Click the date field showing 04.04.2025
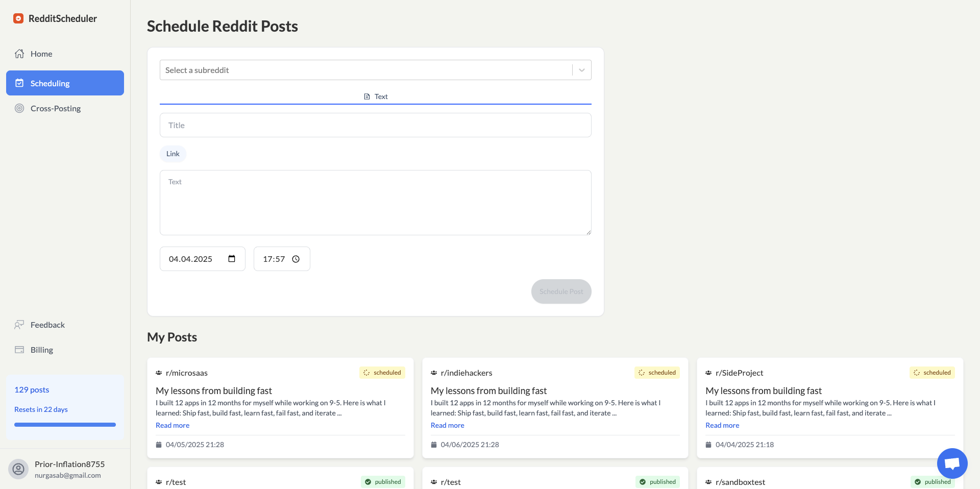980x489 pixels. pyautogui.click(x=203, y=259)
